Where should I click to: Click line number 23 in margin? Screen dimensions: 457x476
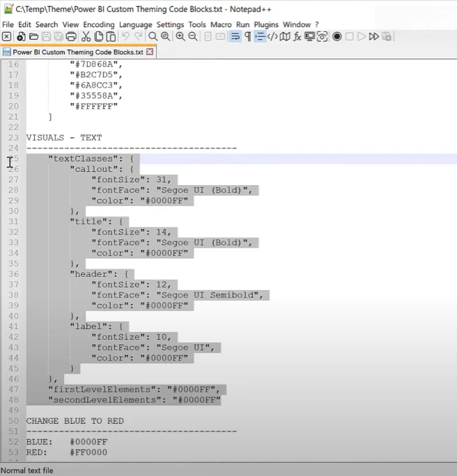13,138
